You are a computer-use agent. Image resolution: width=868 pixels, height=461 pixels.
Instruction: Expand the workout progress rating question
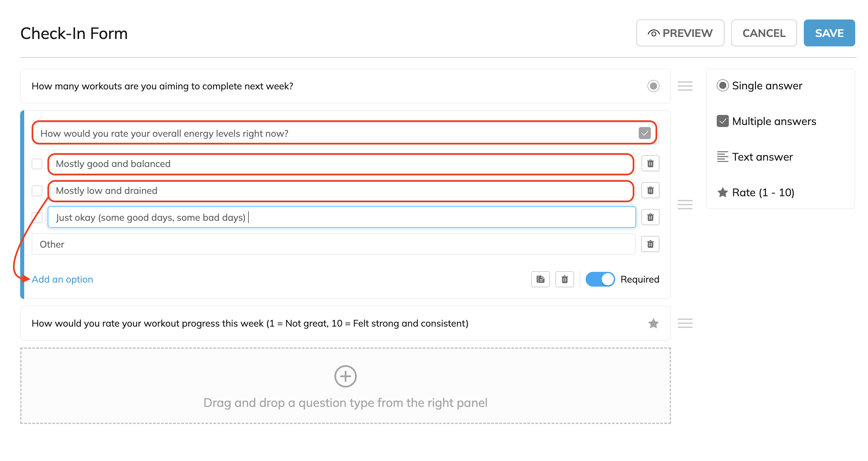pyautogui.click(x=249, y=323)
